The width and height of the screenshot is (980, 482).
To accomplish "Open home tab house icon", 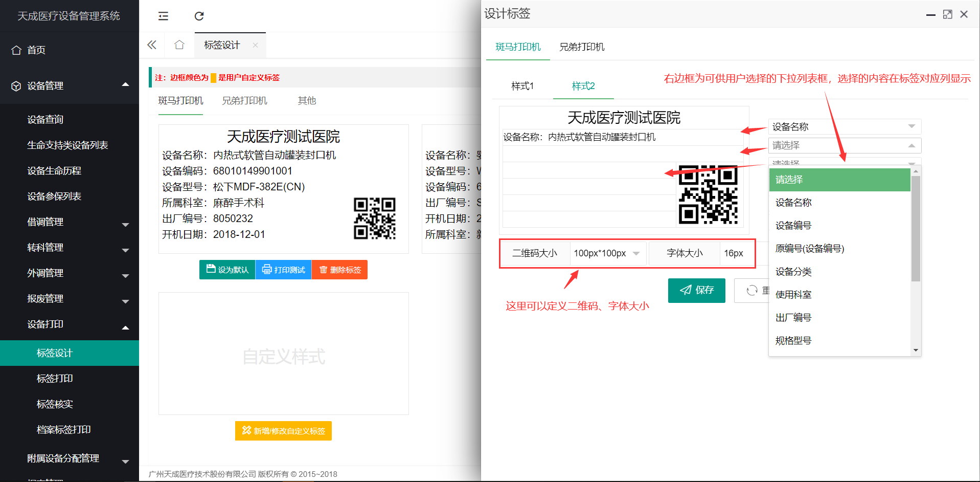I will click(179, 45).
